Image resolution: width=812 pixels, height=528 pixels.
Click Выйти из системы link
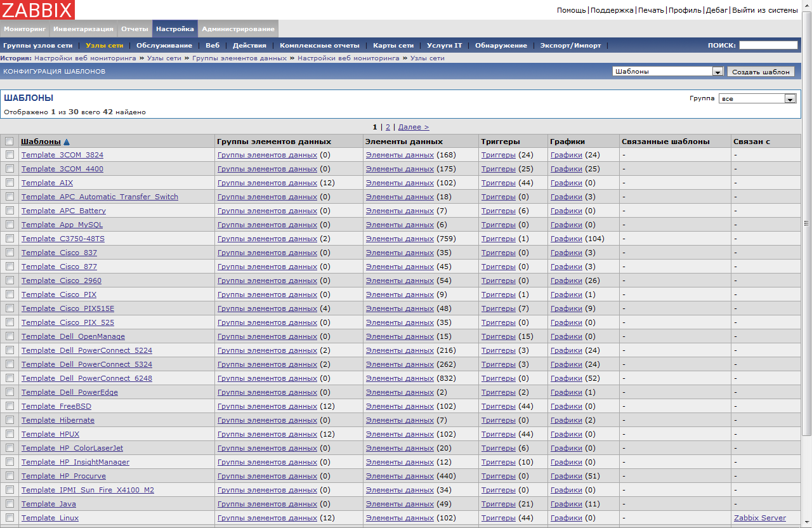coord(765,10)
